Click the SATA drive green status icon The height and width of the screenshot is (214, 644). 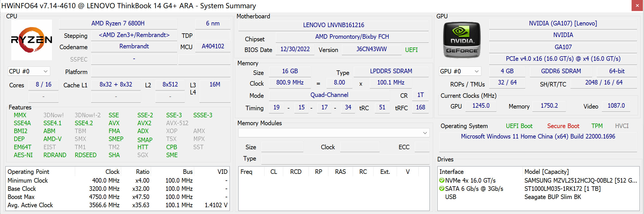click(x=442, y=189)
